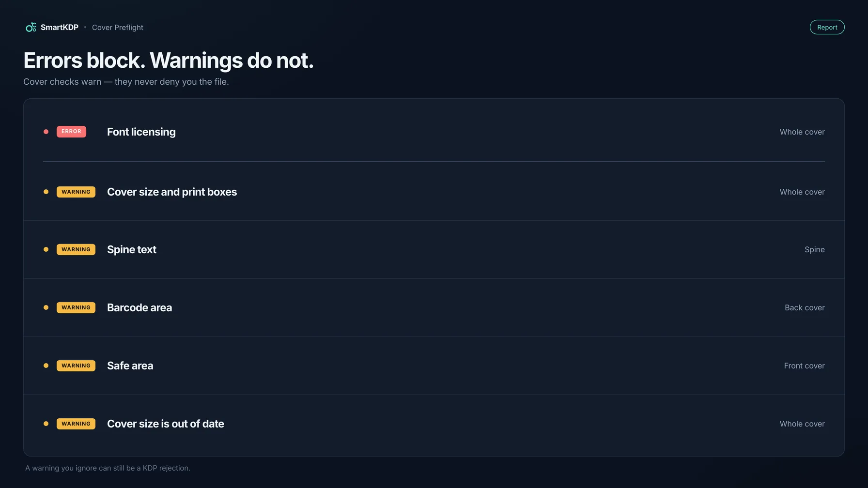Click the Spine location label
This screenshot has width=868, height=488.
(x=814, y=249)
